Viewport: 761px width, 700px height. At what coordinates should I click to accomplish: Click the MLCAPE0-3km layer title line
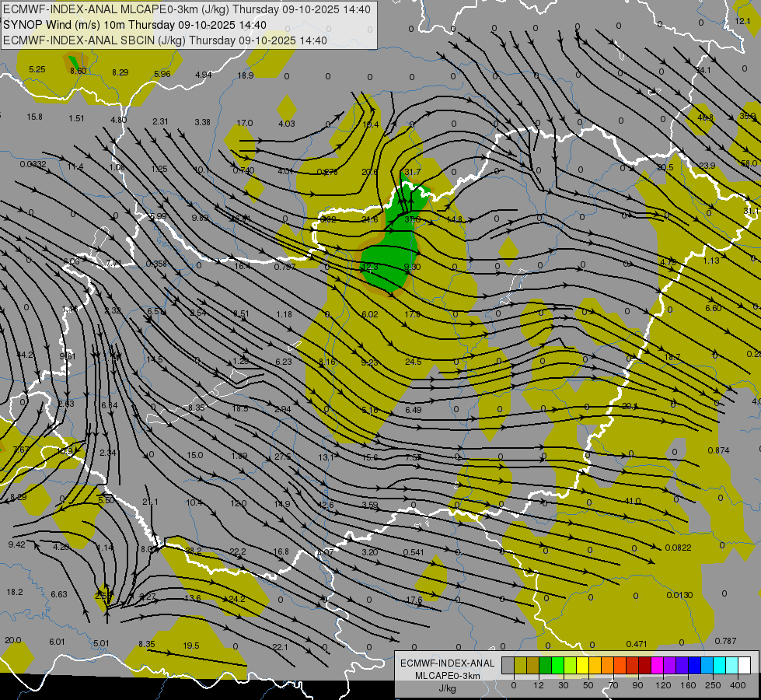(187, 9)
